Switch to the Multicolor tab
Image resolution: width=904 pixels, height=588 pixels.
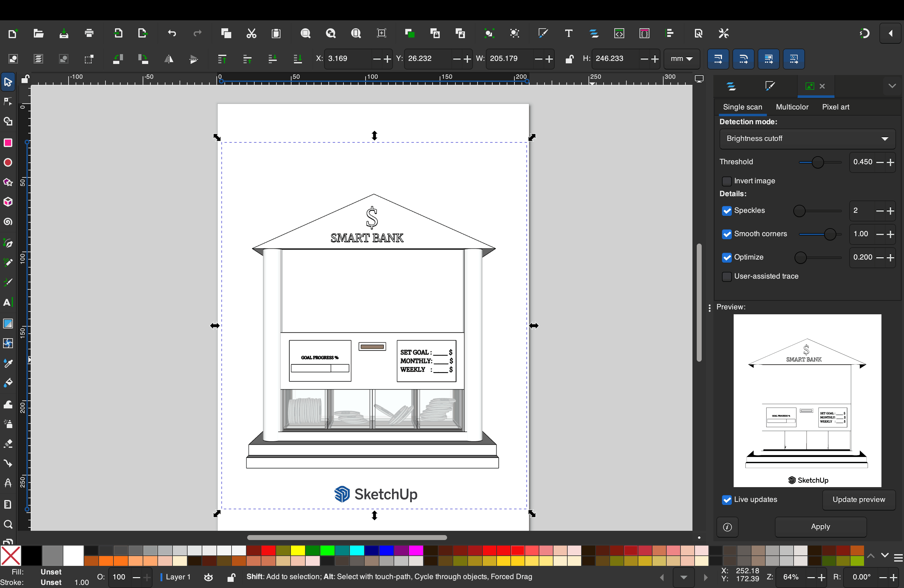792,107
